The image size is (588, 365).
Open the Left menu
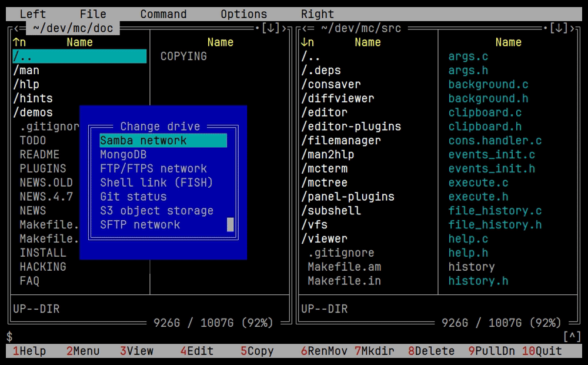tap(32, 14)
